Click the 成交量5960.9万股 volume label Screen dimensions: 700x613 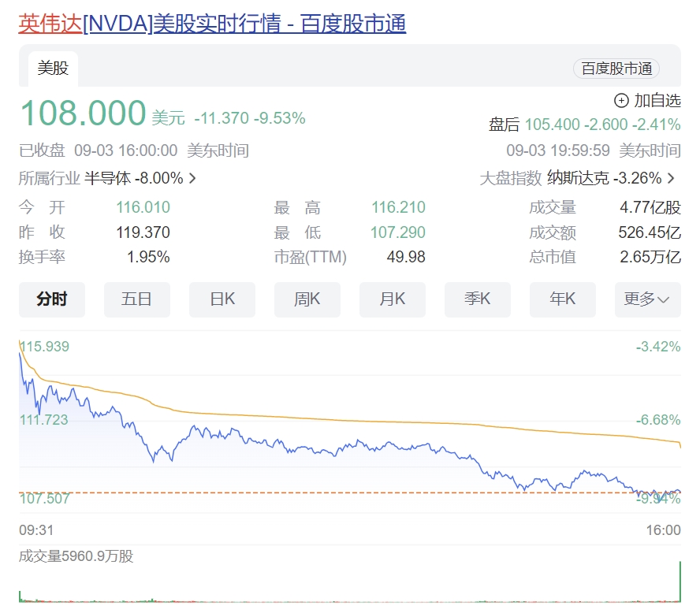pyautogui.click(x=76, y=556)
